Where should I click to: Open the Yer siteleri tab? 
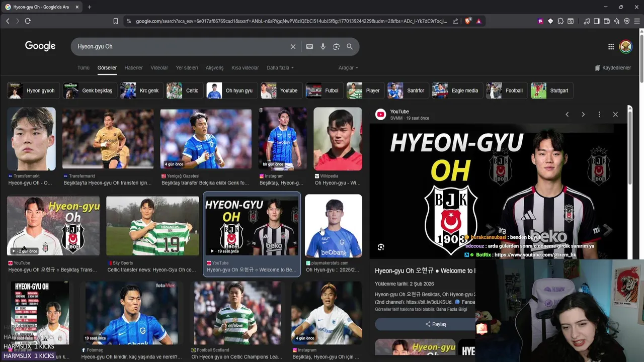pyautogui.click(x=187, y=68)
